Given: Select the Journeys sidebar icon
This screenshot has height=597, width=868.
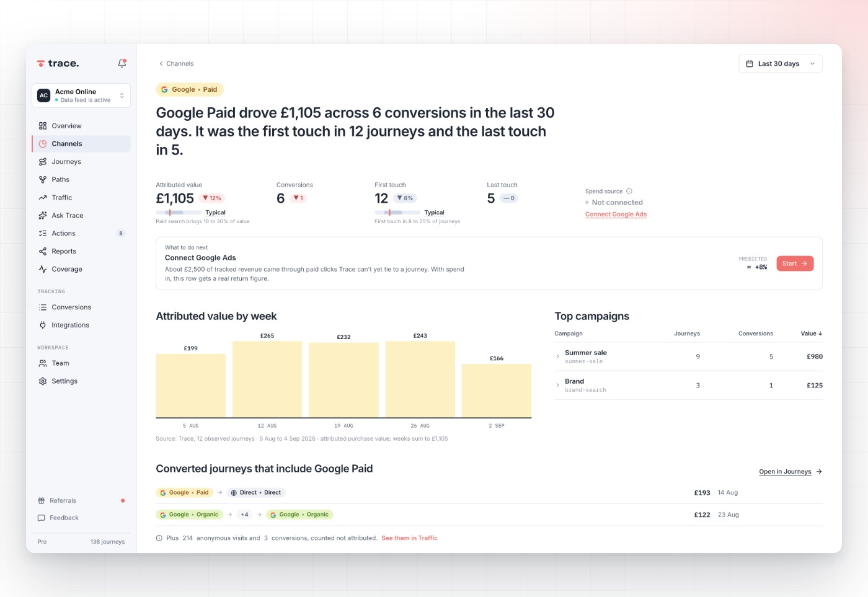Looking at the screenshot, I should click(x=43, y=162).
